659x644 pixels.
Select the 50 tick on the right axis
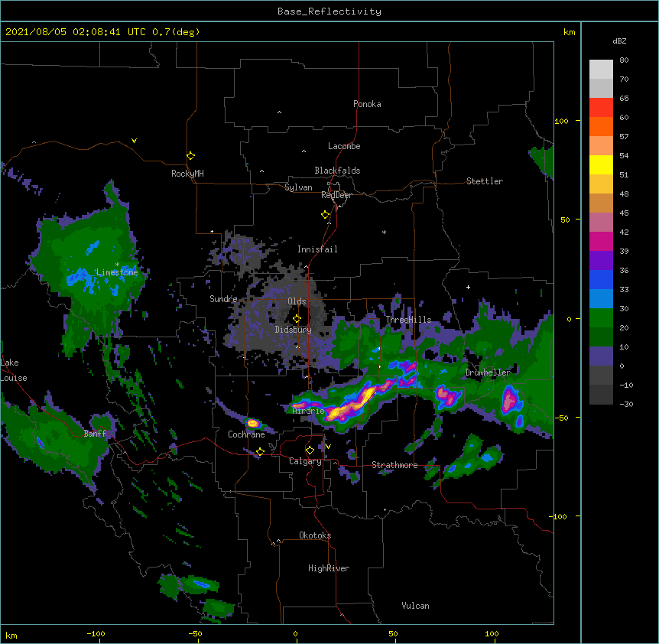point(565,220)
